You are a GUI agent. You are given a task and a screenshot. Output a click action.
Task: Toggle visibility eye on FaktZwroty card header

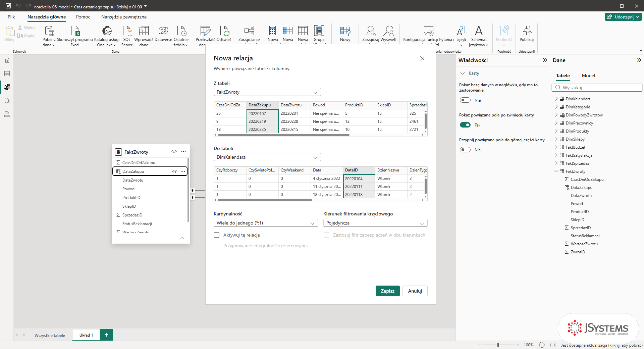click(174, 152)
